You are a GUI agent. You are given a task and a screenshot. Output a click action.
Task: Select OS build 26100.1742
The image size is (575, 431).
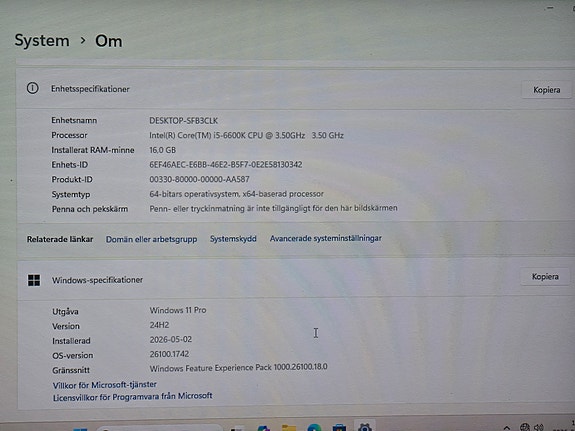tap(169, 354)
